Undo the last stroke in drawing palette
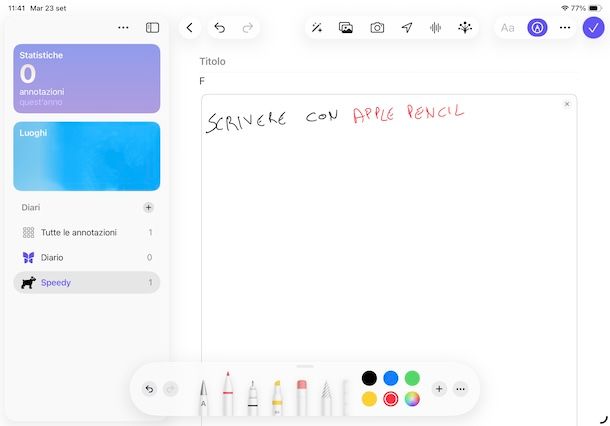Viewport: 610px width, 426px height. coord(149,389)
